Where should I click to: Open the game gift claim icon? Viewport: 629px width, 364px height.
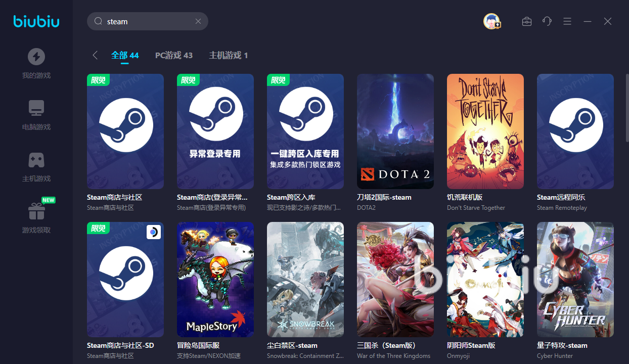click(36, 211)
